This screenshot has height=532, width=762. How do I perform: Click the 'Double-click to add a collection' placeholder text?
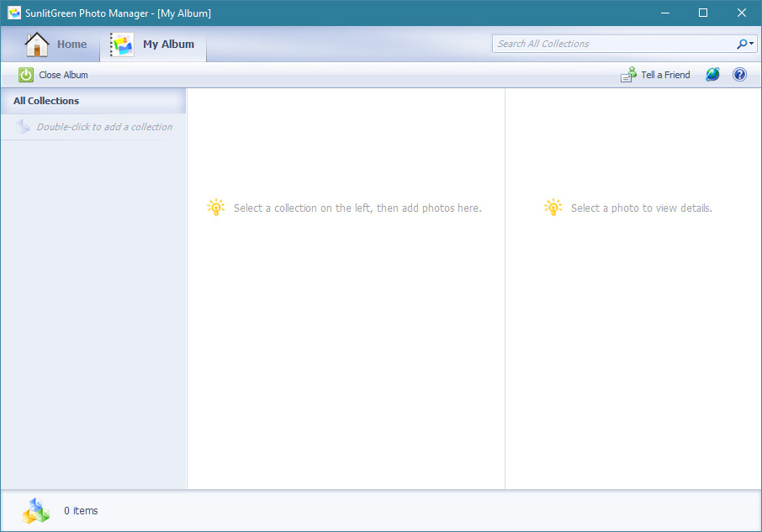[104, 127]
